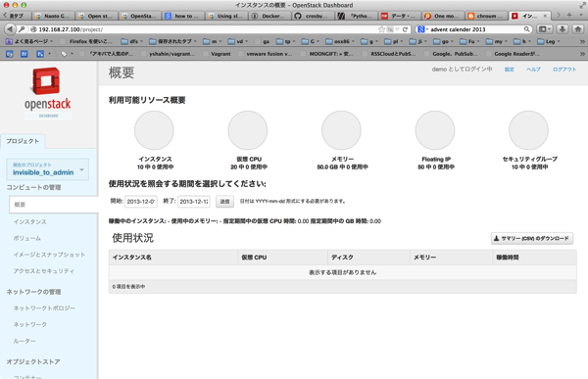Open インスタンス in the sidebar
This screenshot has width=588, height=379.
[30, 222]
